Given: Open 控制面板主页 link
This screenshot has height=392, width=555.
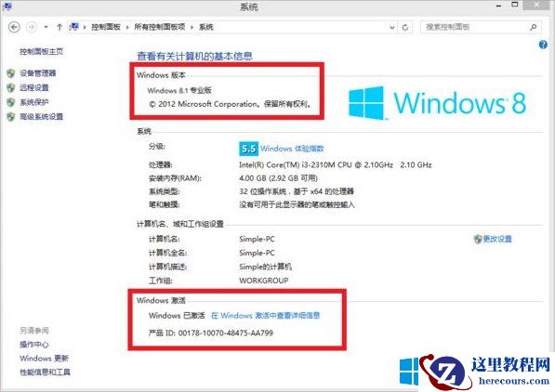Looking at the screenshot, I should [x=42, y=52].
